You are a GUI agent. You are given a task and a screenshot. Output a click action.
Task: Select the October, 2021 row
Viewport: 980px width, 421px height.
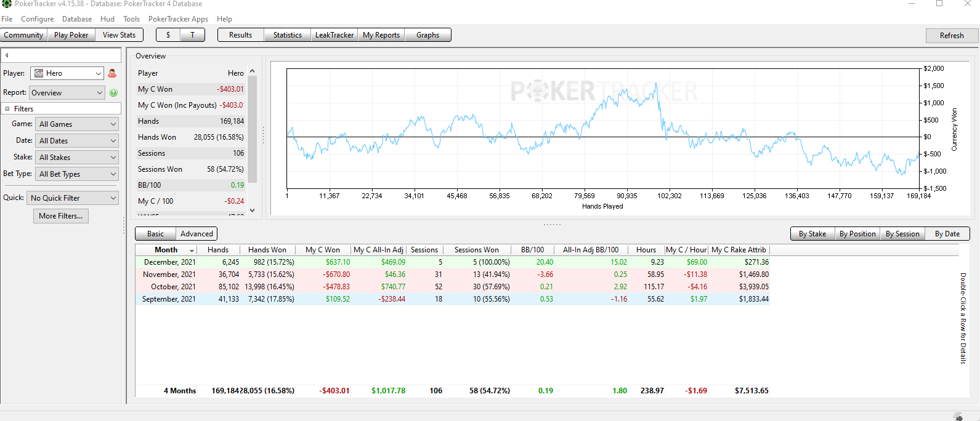point(453,287)
